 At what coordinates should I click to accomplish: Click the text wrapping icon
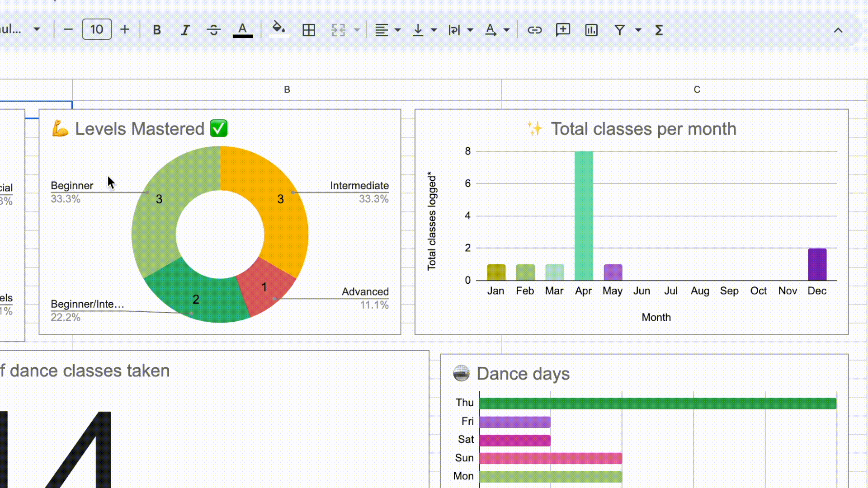pyautogui.click(x=454, y=30)
